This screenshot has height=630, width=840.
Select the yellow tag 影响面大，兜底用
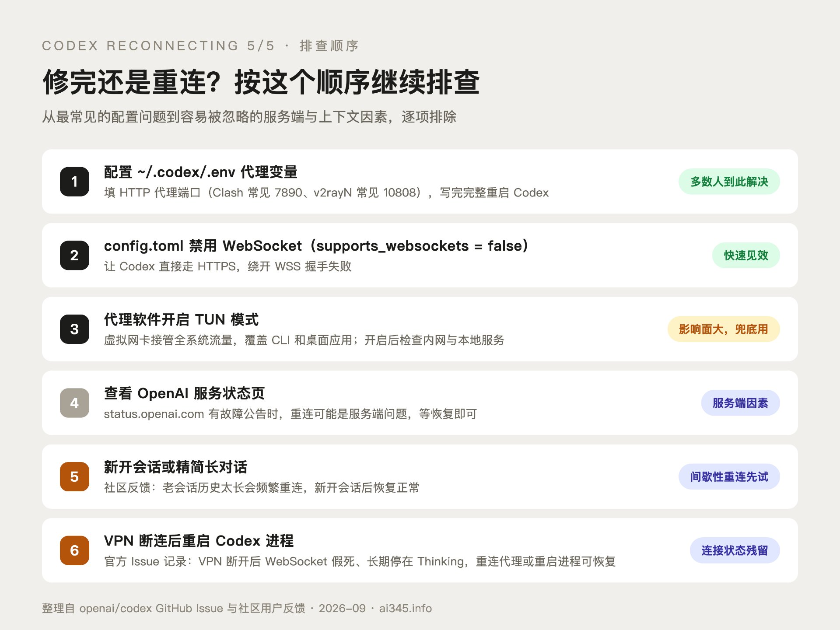pyautogui.click(x=724, y=329)
